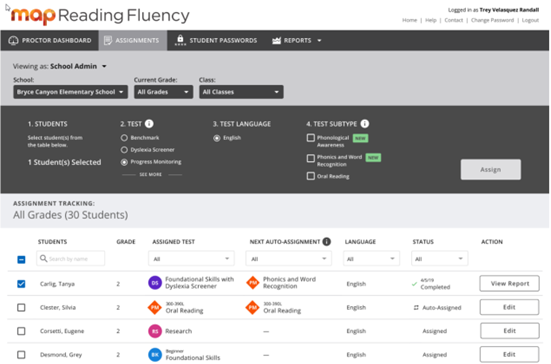Click the Proctor Dashboard icon
551x364 pixels.
point(13,40)
